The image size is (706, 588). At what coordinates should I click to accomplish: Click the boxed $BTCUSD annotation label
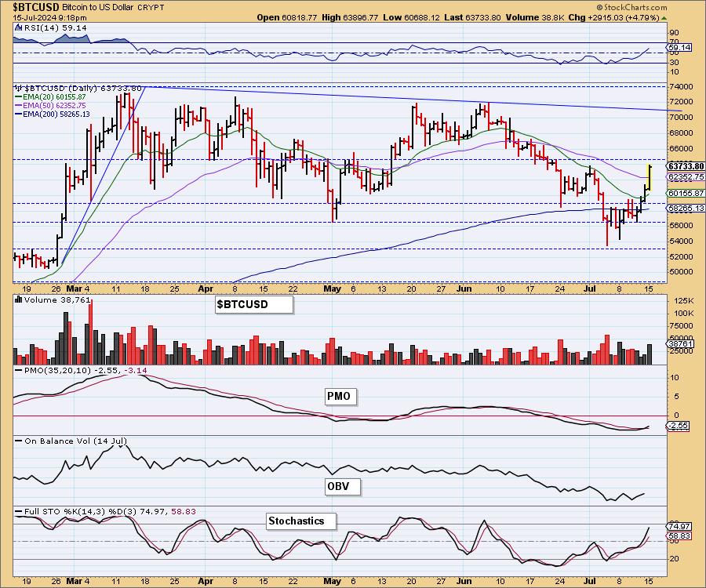point(254,304)
